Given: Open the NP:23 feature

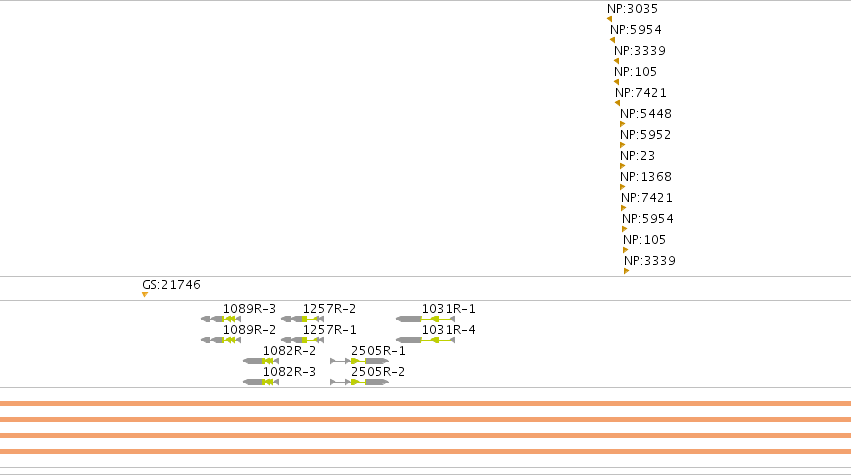Looking at the screenshot, I should coord(623,166).
